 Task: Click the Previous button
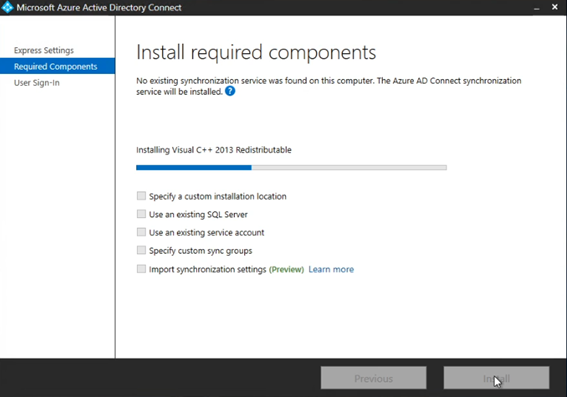[x=373, y=378]
